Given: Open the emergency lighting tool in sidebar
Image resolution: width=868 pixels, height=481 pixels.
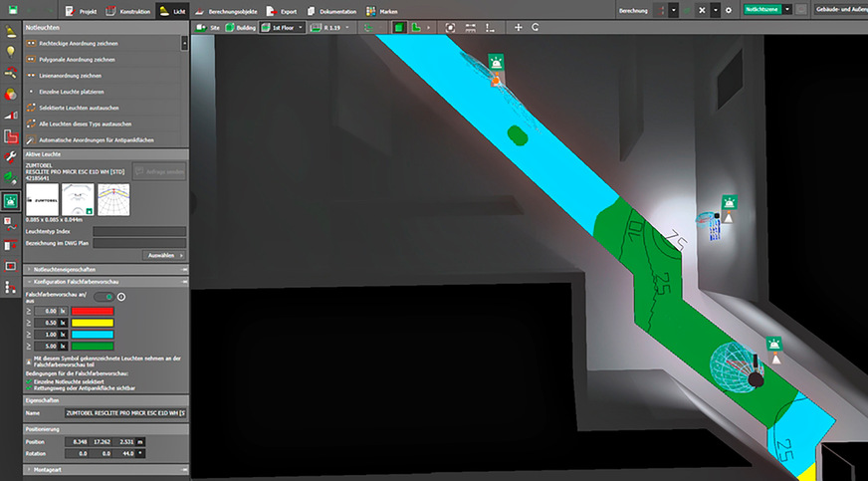Looking at the screenshot, I should pos(11,200).
